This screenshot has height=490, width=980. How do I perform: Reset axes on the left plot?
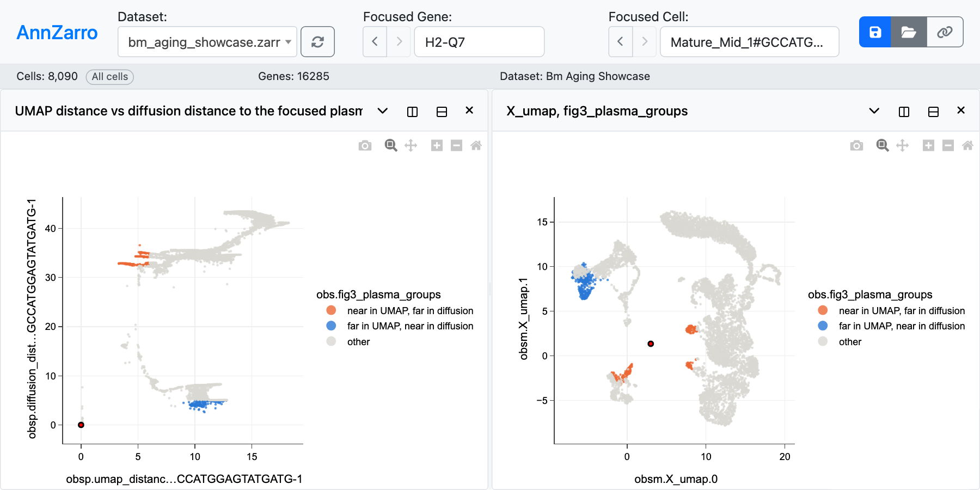tap(476, 145)
